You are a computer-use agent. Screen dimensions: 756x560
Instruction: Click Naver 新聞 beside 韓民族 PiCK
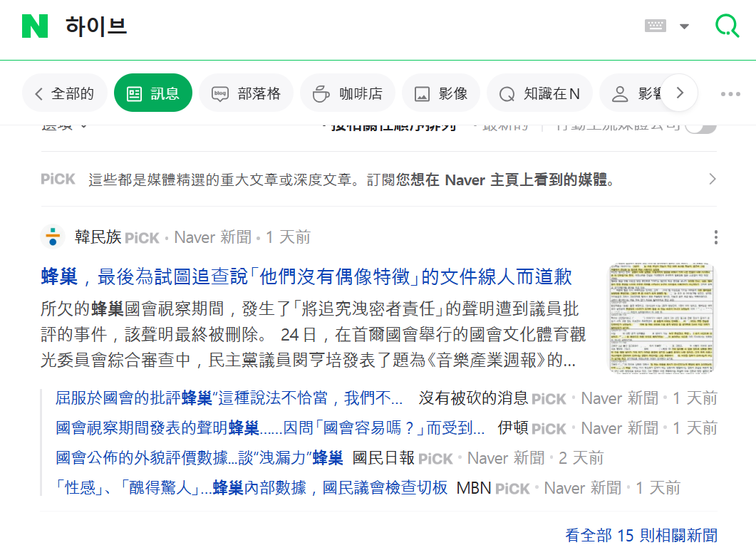[212, 237]
